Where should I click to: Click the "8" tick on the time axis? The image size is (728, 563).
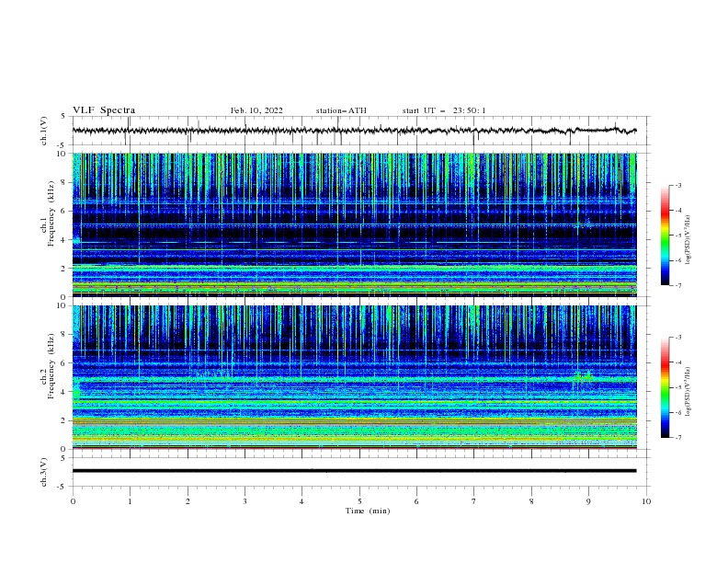click(x=531, y=501)
